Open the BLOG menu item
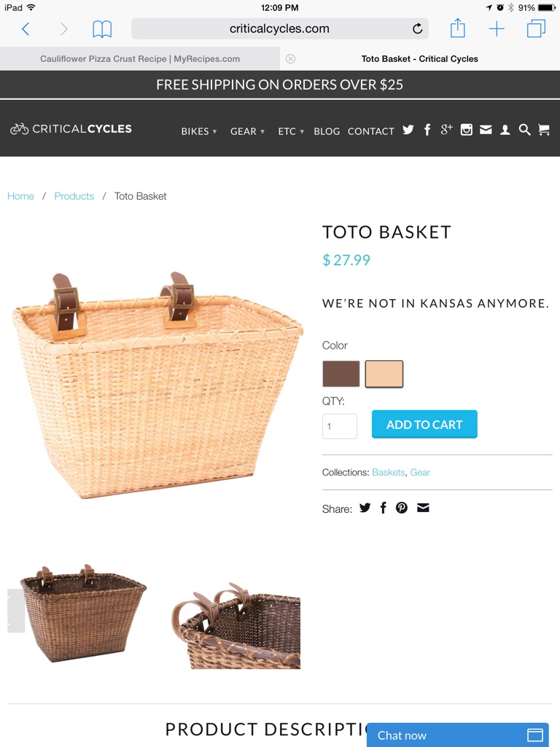This screenshot has width=560, height=747. (327, 131)
